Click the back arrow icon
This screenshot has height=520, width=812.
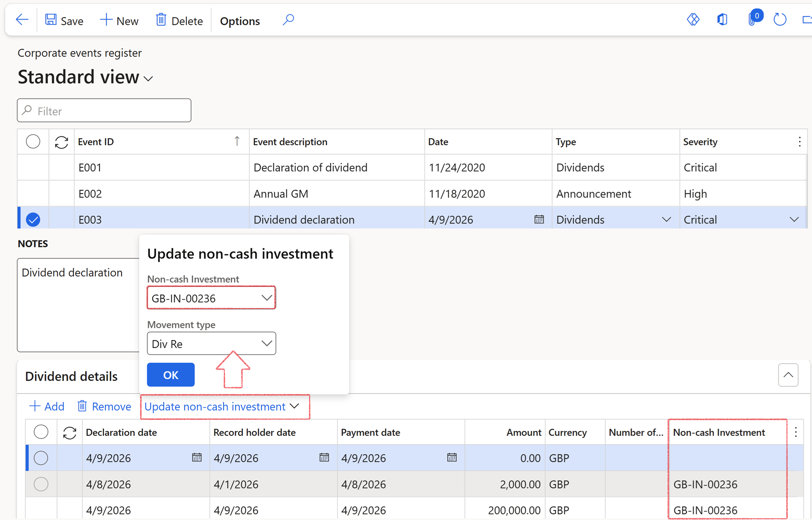pos(22,20)
